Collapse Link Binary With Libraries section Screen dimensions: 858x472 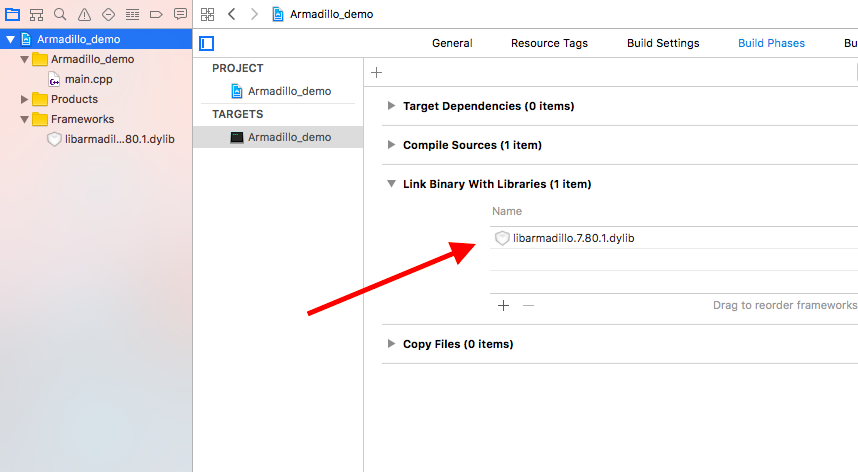pos(391,184)
